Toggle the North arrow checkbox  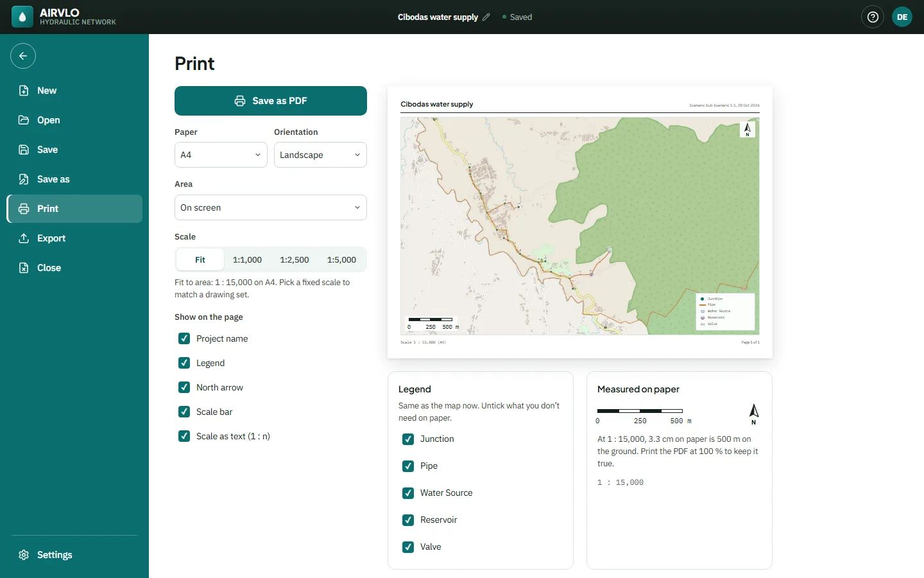(184, 387)
